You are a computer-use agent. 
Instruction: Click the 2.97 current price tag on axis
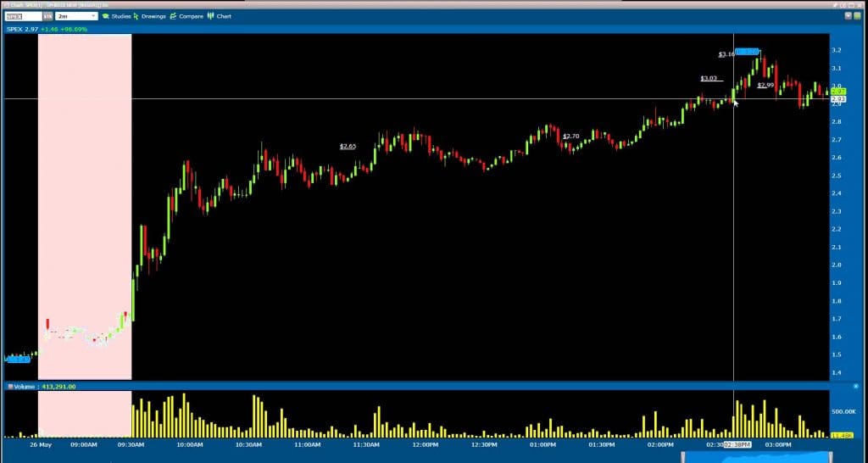click(x=836, y=92)
